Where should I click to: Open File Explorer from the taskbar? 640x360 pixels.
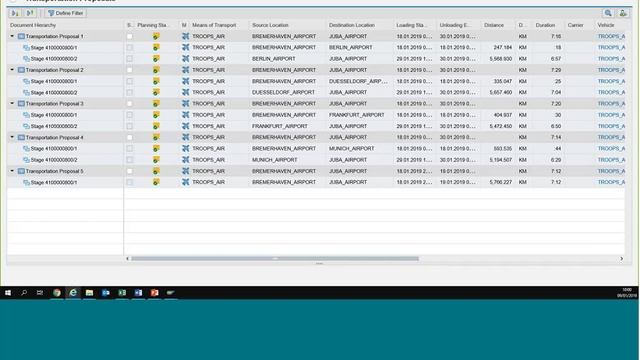tap(89, 293)
